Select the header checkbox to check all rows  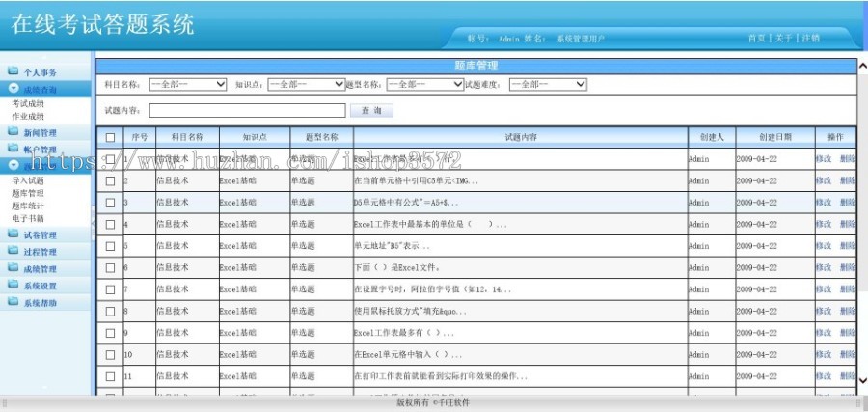[110, 137]
